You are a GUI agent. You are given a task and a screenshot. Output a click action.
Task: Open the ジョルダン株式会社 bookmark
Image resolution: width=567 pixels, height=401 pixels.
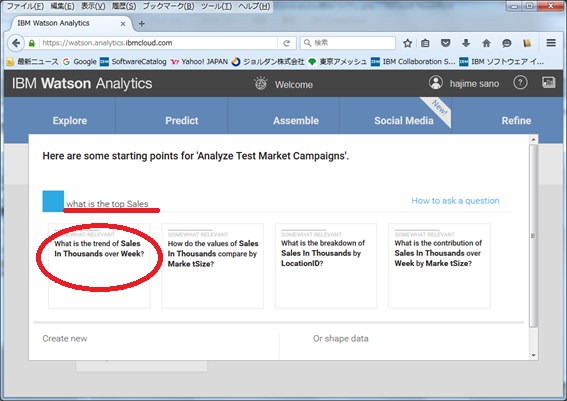pos(268,62)
